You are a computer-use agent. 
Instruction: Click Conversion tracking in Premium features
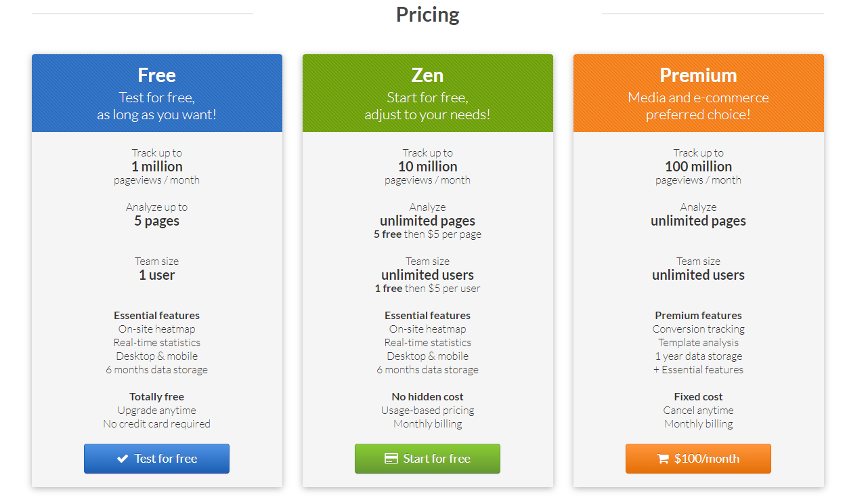coord(698,329)
